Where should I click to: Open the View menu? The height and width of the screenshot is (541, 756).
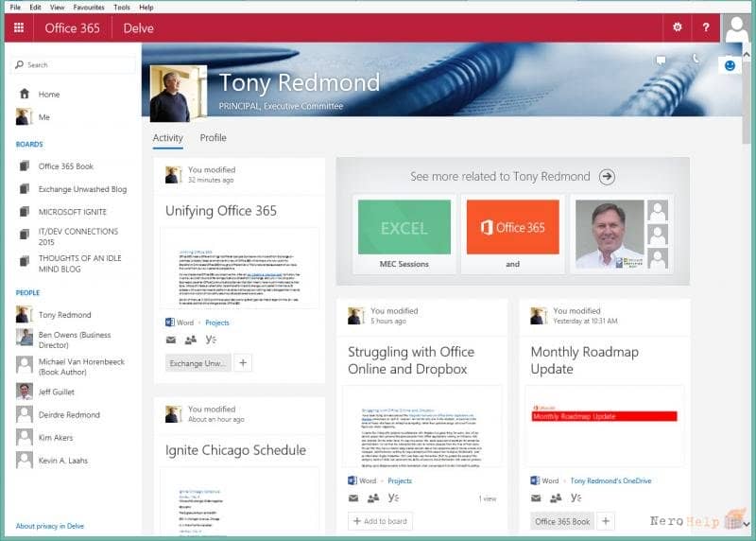tap(57, 8)
